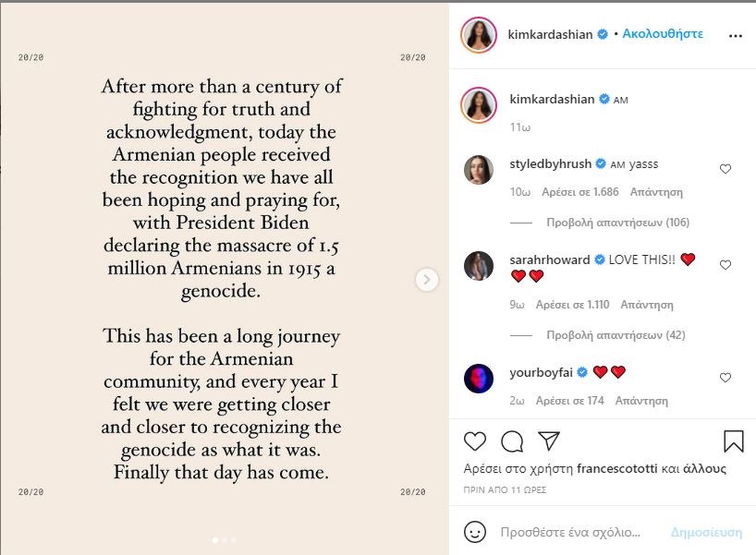Like the post with the heart icon

coord(474,441)
